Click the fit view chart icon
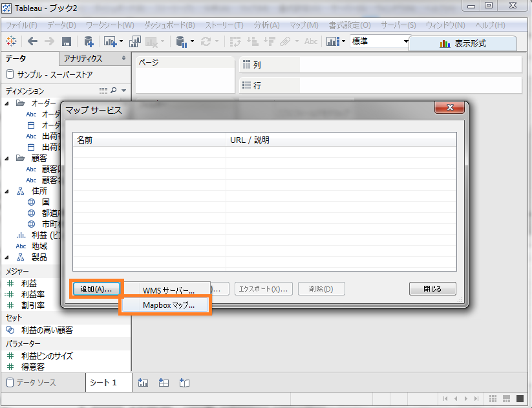Image resolution: width=532 pixels, height=408 pixels. pos(333,41)
